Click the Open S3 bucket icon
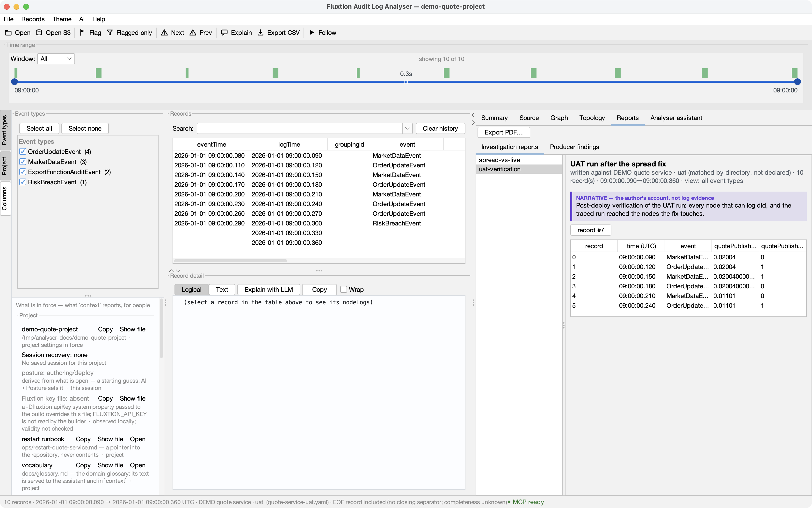The image size is (812, 508). point(39,33)
